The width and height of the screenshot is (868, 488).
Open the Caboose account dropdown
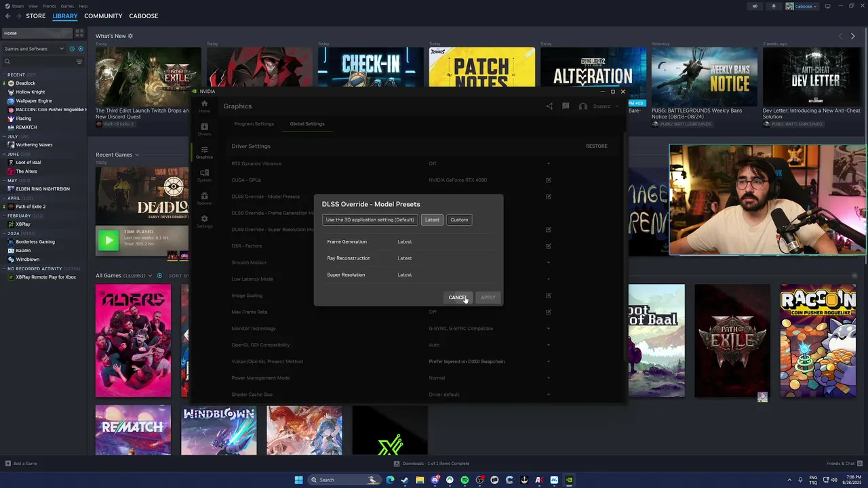pos(802,6)
